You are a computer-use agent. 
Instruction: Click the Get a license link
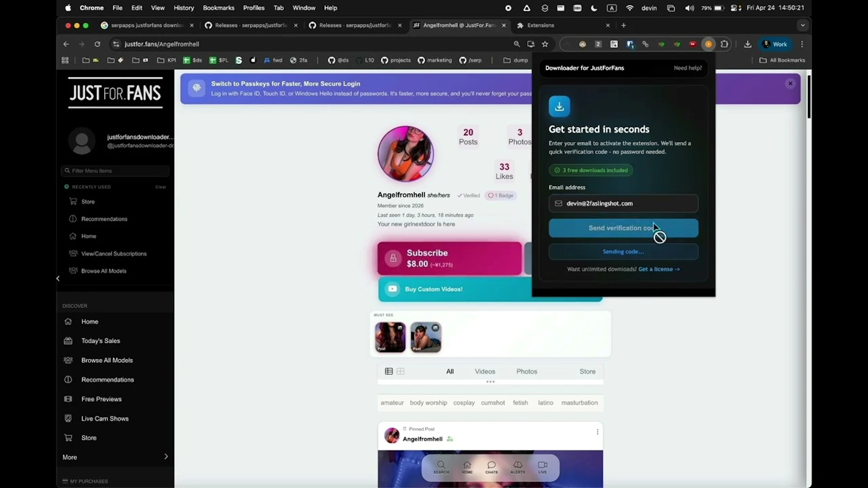tap(659, 269)
